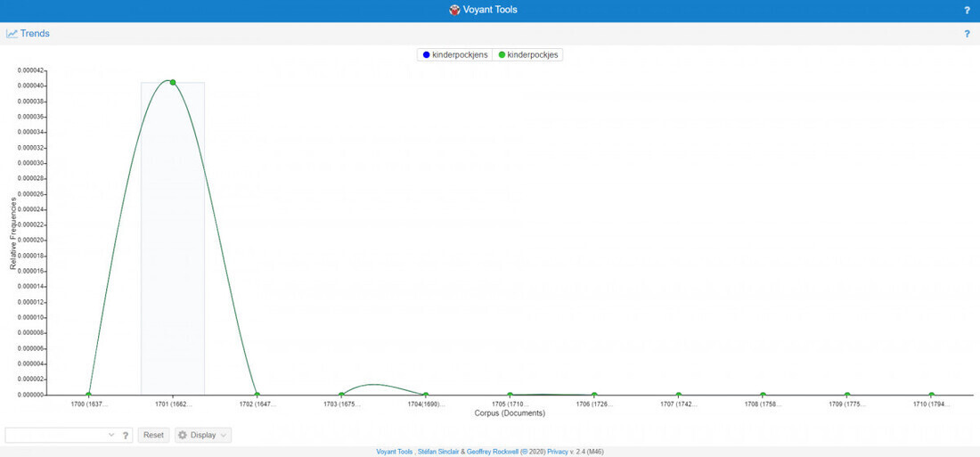Toggle the kinderpockjes series in the legend
Screen dimensions: 980x457
coord(528,55)
